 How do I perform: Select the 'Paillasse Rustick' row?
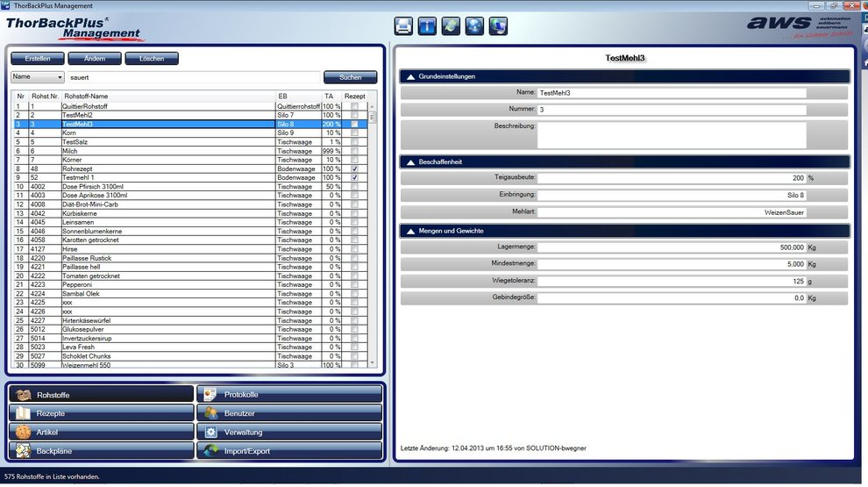click(x=190, y=258)
